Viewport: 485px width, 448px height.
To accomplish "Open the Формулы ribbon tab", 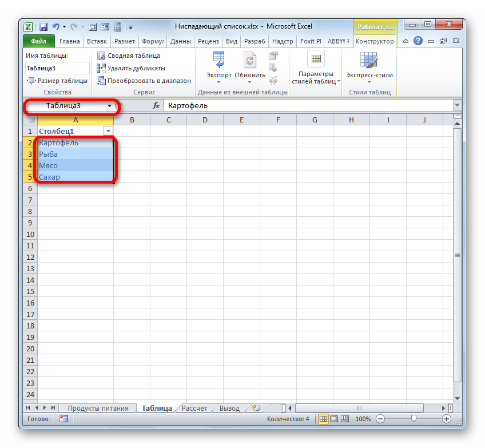I will [x=153, y=41].
